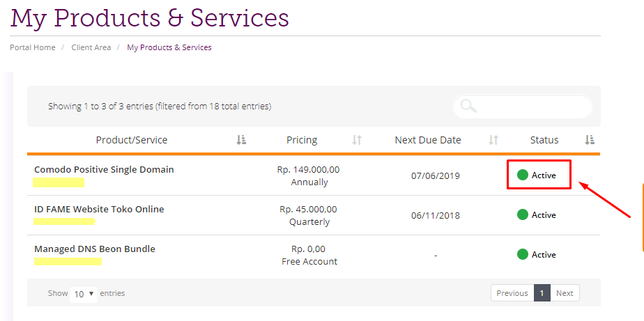Sort by Product/Service column icon
644x321 pixels.
[241, 140]
